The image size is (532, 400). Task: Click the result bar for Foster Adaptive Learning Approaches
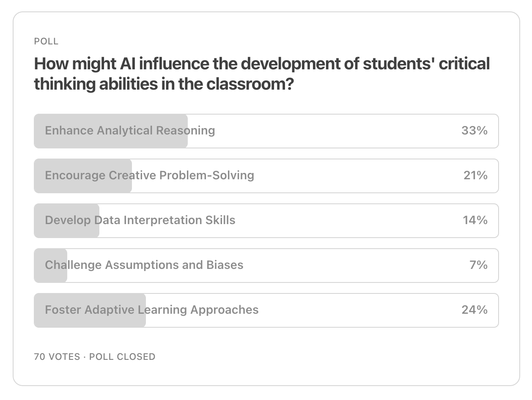click(89, 310)
